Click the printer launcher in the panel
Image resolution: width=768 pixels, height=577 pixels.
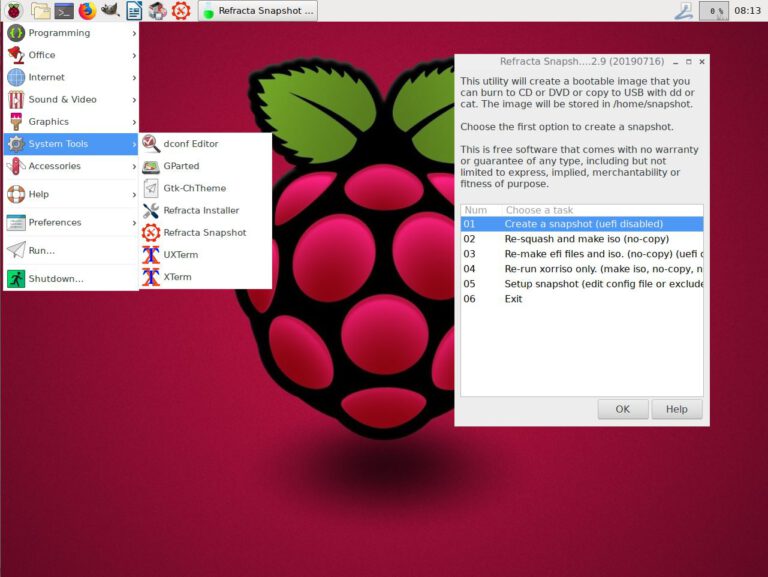point(157,10)
